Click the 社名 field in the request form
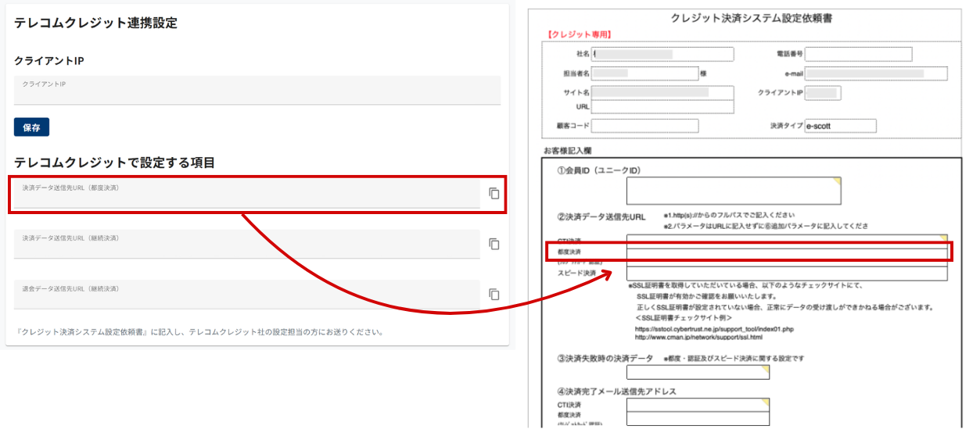 [662, 54]
